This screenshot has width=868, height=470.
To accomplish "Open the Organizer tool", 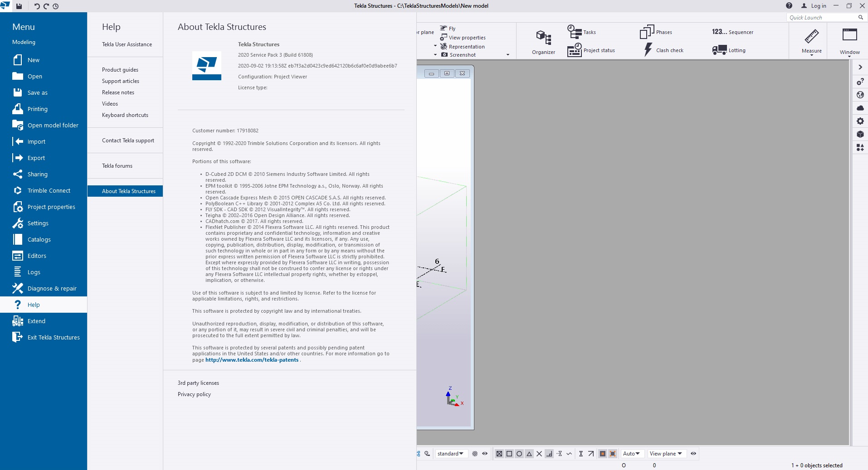I will (543, 42).
